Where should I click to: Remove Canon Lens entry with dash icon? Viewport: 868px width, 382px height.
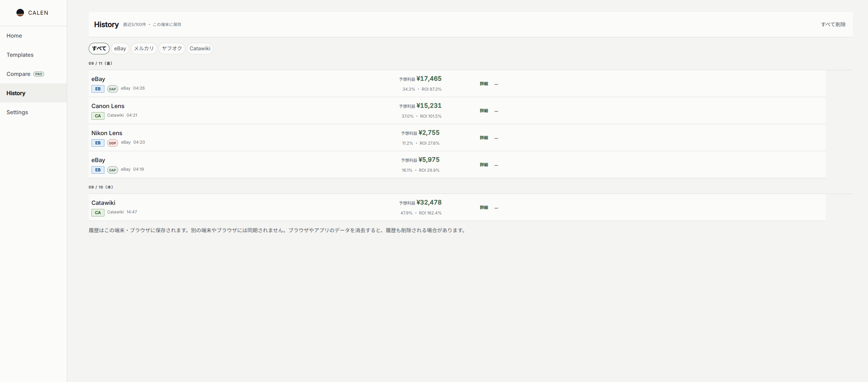(496, 111)
